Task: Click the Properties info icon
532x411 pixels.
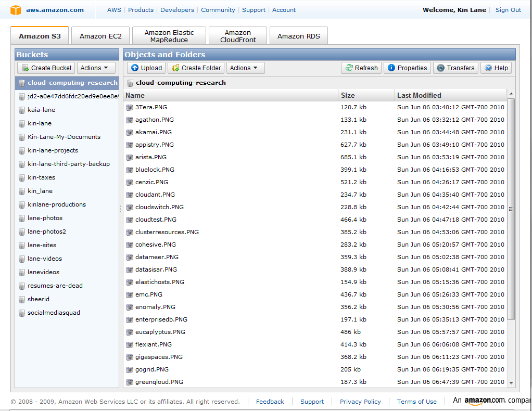Action: pos(391,68)
